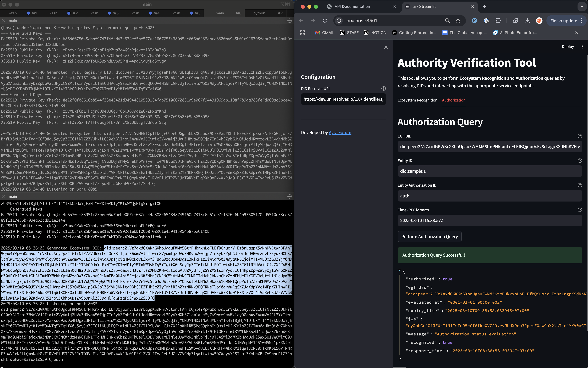Show help for Entity Authorization ID field
The height and width of the screenshot is (368, 588).
[x=579, y=185]
